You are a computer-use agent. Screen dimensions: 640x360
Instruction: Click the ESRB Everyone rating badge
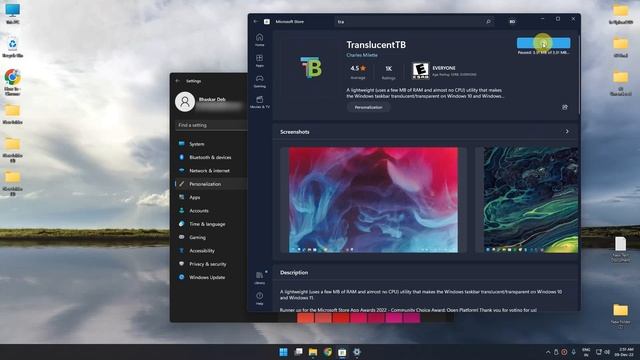coord(420,71)
